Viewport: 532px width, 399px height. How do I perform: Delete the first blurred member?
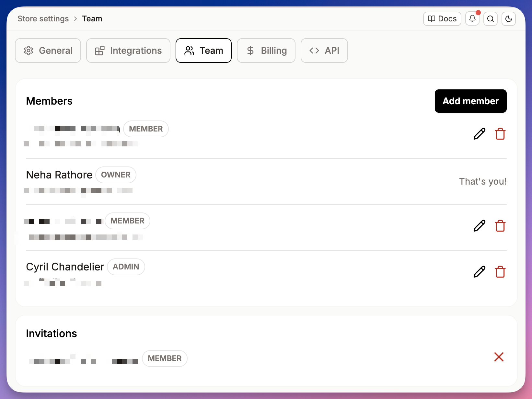tap(500, 134)
